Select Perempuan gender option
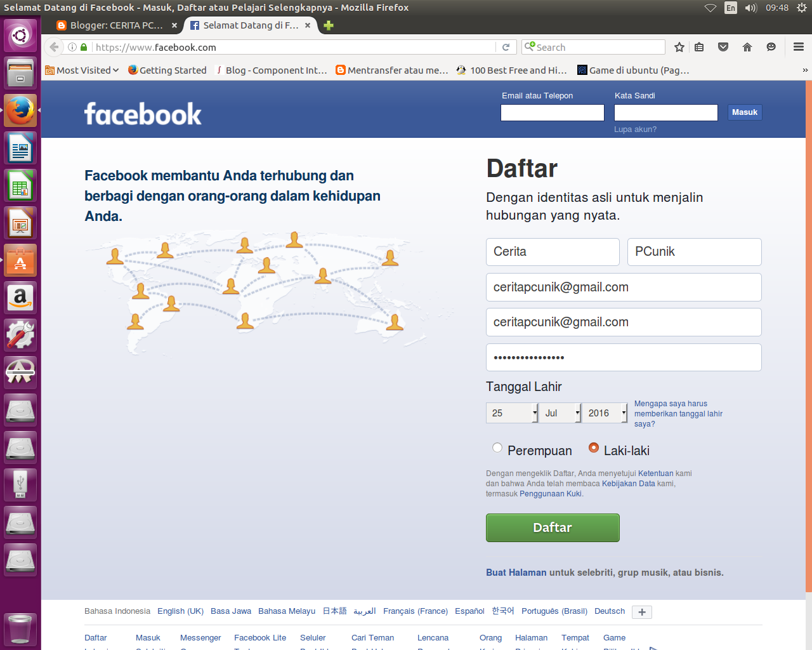This screenshot has width=812, height=650. coord(497,448)
